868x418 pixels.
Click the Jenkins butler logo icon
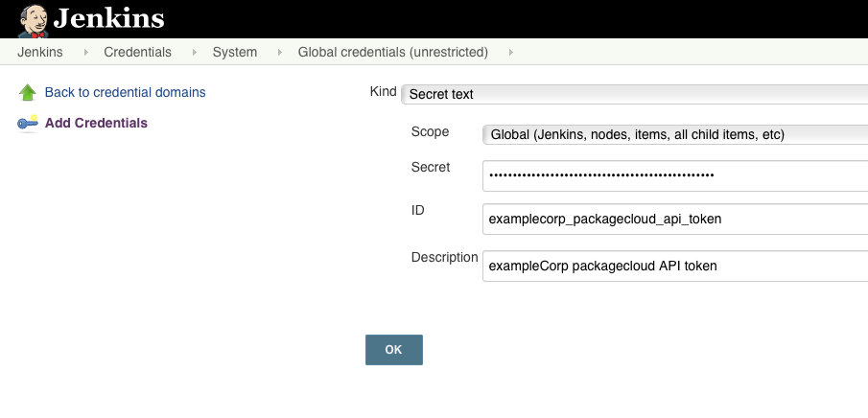[x=34, y=20]
